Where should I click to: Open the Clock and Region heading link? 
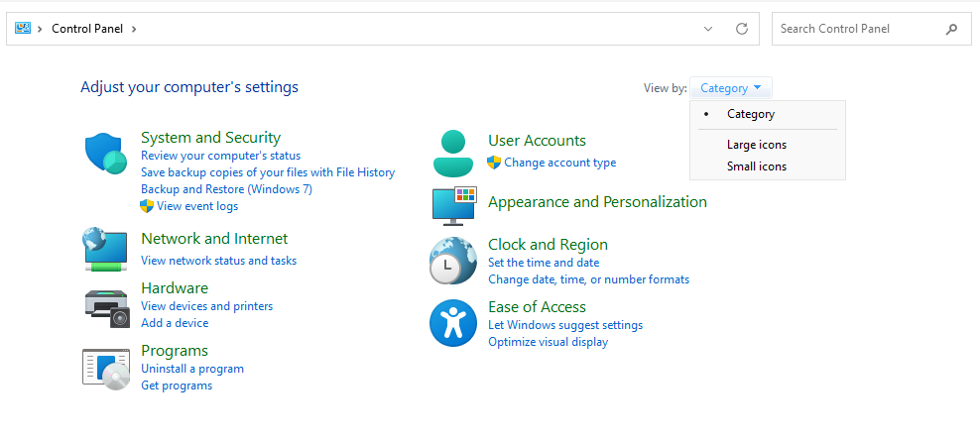click(549, 244)
